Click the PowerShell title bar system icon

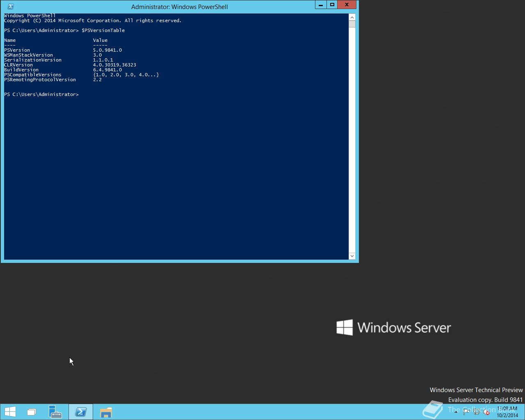[x=11, y=7]
